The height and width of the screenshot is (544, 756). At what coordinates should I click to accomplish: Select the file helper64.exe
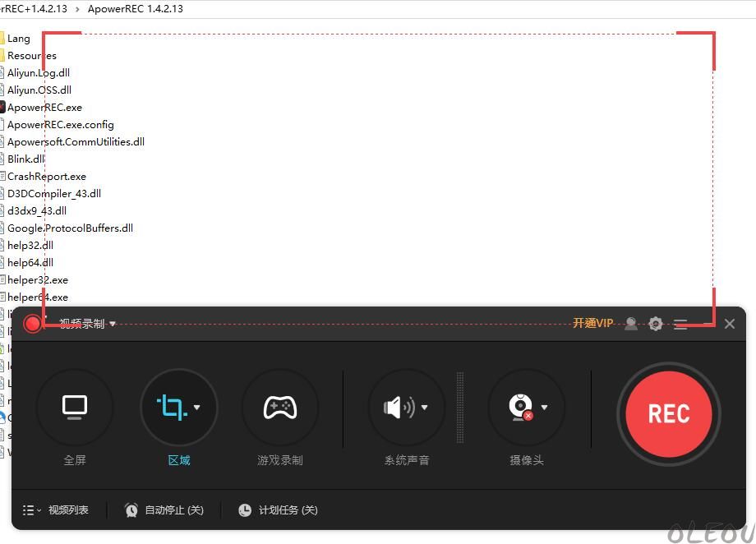pos(38,297)
